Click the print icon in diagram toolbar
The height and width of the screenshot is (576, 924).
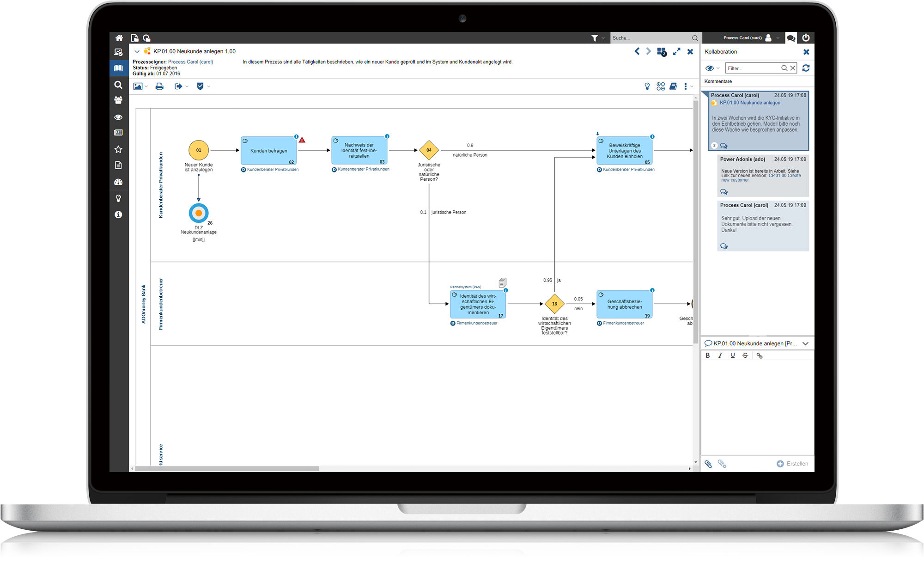(x=159, y=86)
